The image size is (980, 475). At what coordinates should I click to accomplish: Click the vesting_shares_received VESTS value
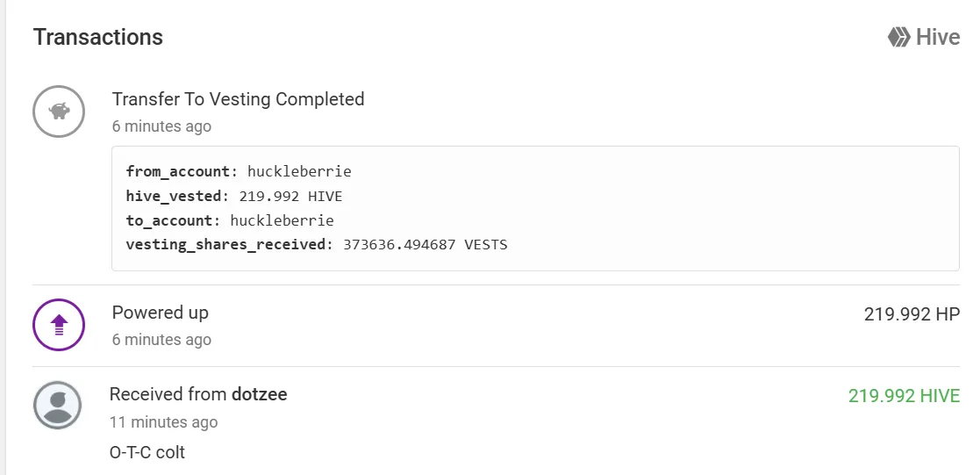tap(425, 245)
